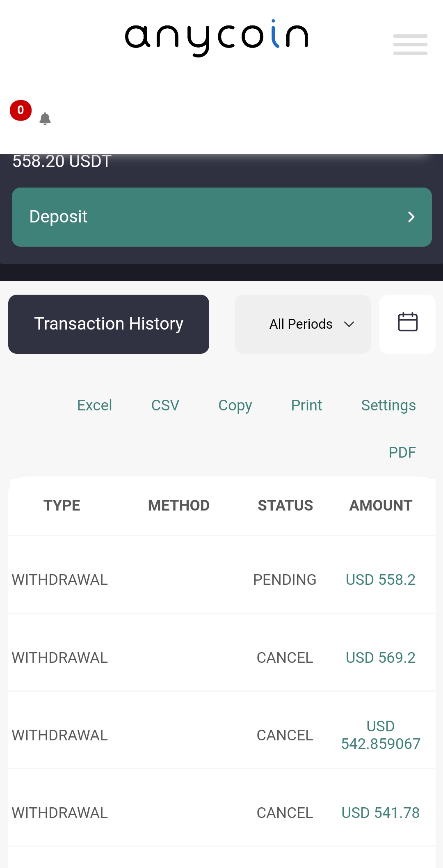The image size is (443, 868).
Task: Print the transaction history
Action: [x=306, y=405]
